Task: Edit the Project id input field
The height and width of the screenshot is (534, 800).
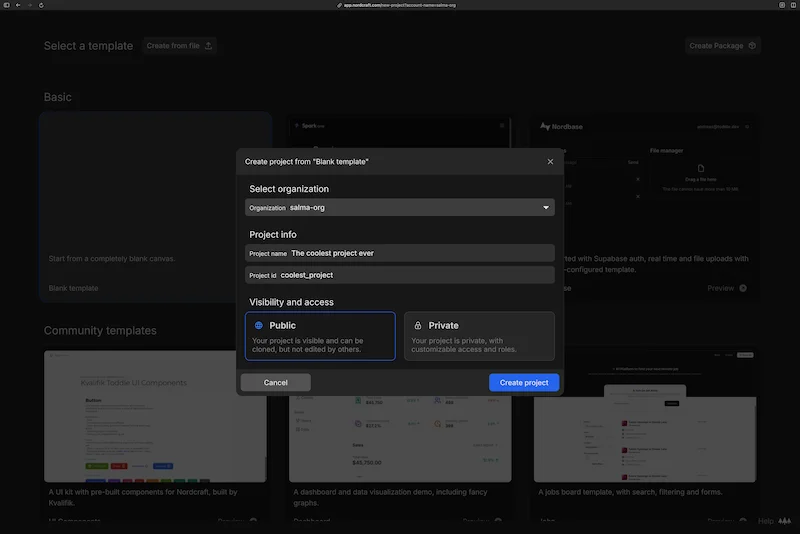Action: pyautogui.click(x=399, y=275)
